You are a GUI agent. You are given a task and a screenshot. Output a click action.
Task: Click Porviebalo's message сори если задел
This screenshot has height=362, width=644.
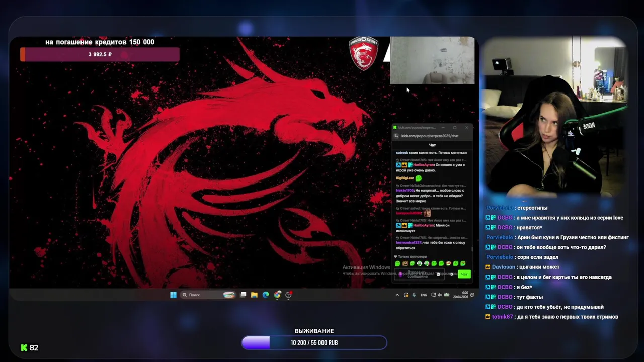click(538, 257)
